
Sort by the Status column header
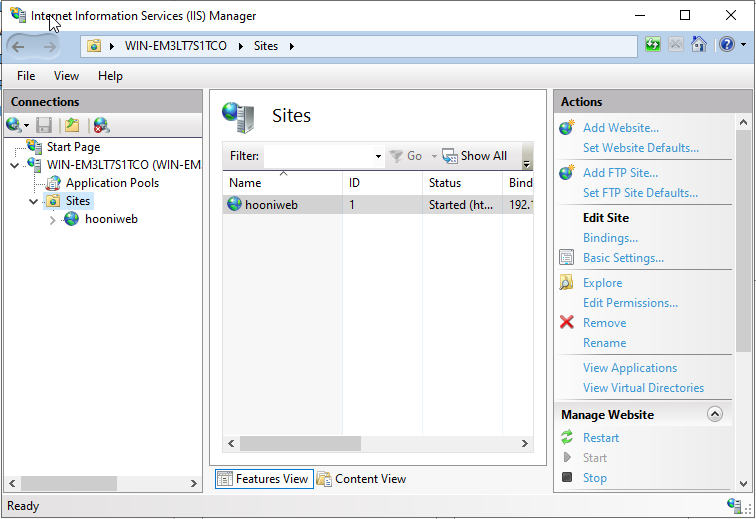(462, 183)
